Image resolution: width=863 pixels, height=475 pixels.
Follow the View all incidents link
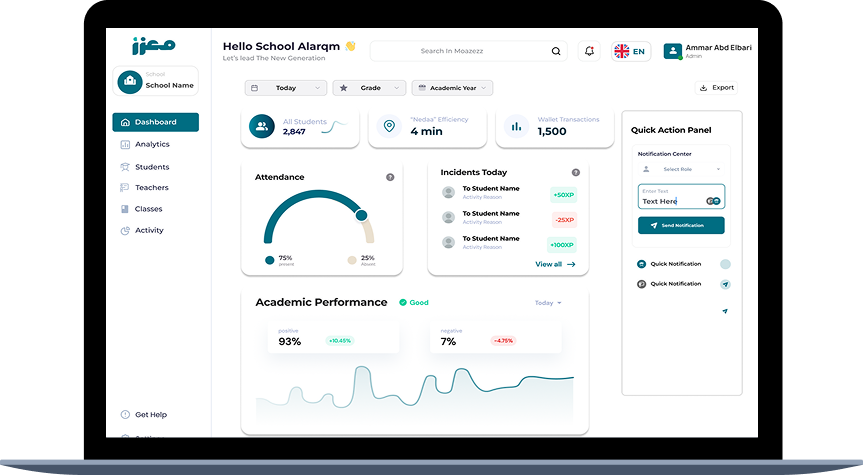555,264
